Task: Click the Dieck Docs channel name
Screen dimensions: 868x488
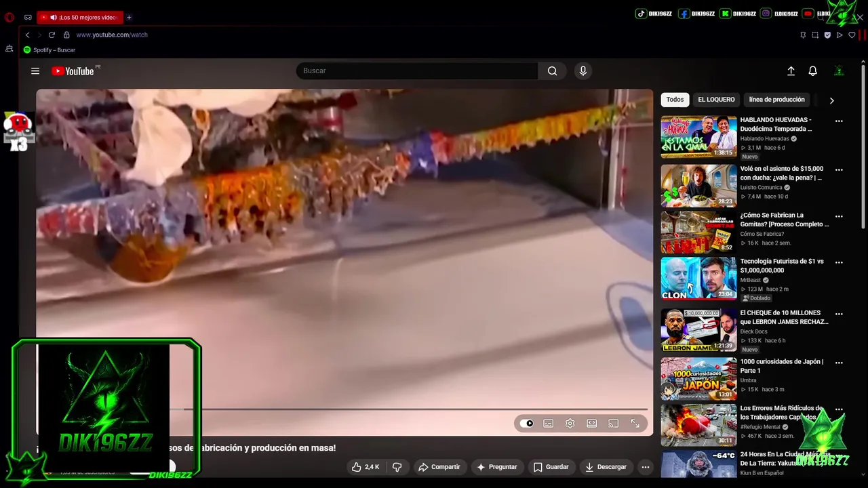Action: pyautogui.click(x=753, y=331)
